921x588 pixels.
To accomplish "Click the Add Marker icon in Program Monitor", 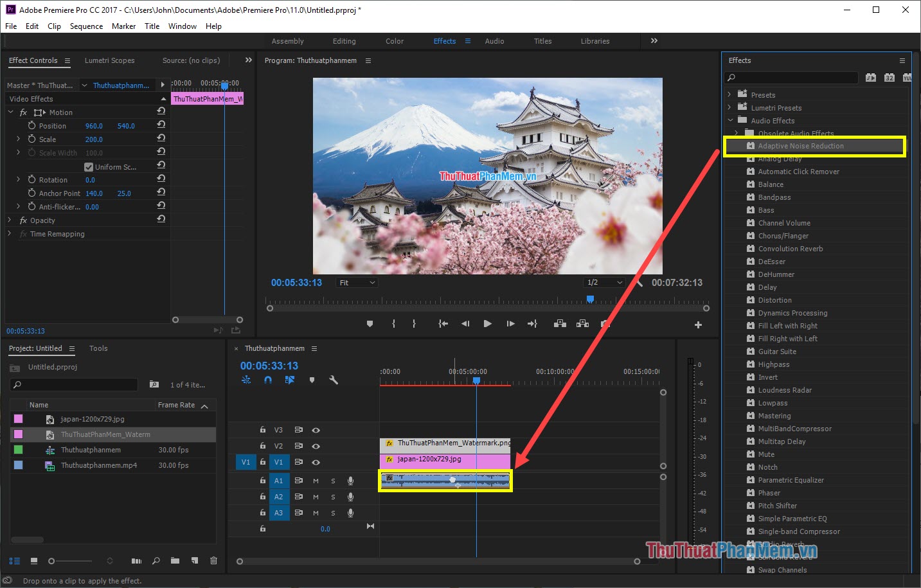I will (370, 324).
